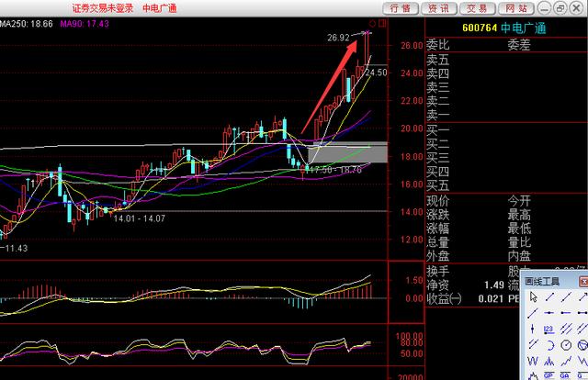Select the rightmost parallel lines tool in third row
588x380 pixels.
[582, 329]
